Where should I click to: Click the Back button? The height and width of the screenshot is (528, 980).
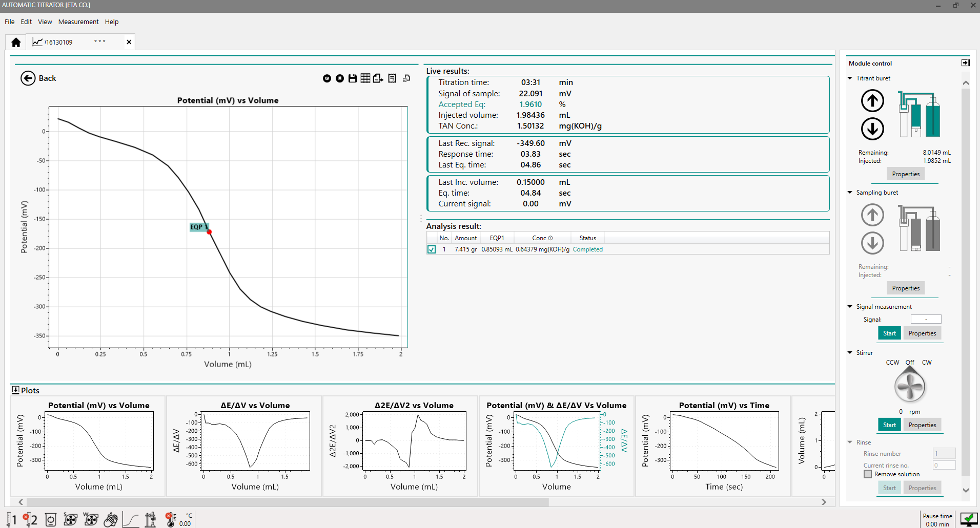(38, 78)
